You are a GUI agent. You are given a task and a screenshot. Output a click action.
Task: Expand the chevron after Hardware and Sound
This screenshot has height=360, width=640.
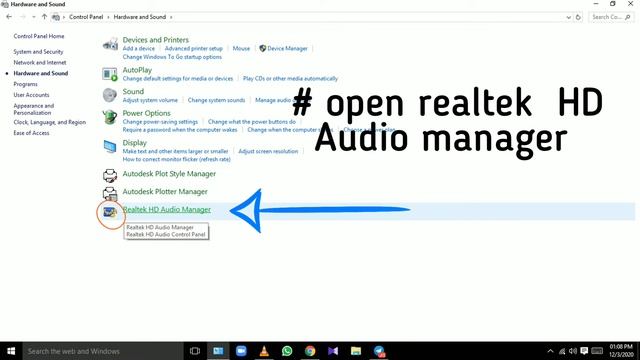[171, 17]
